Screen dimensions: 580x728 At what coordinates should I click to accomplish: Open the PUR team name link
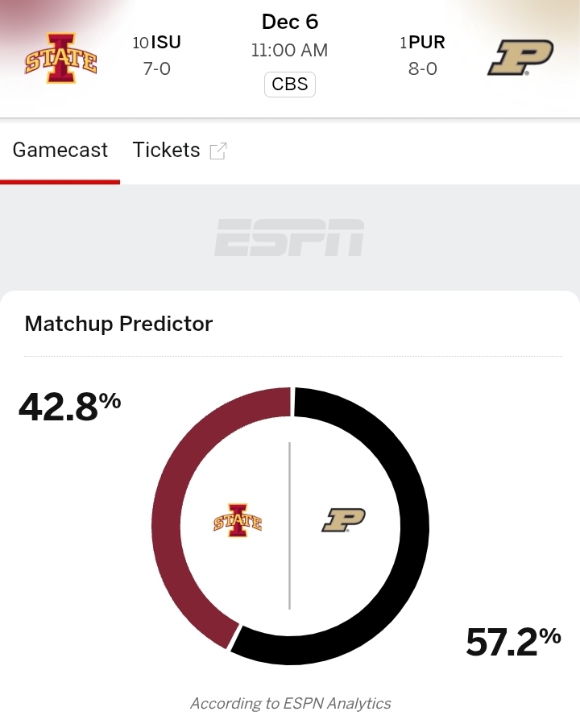427,43
